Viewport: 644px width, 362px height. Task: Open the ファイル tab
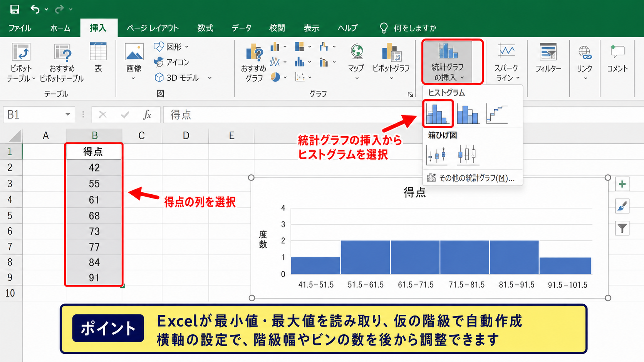pos(20,28)
